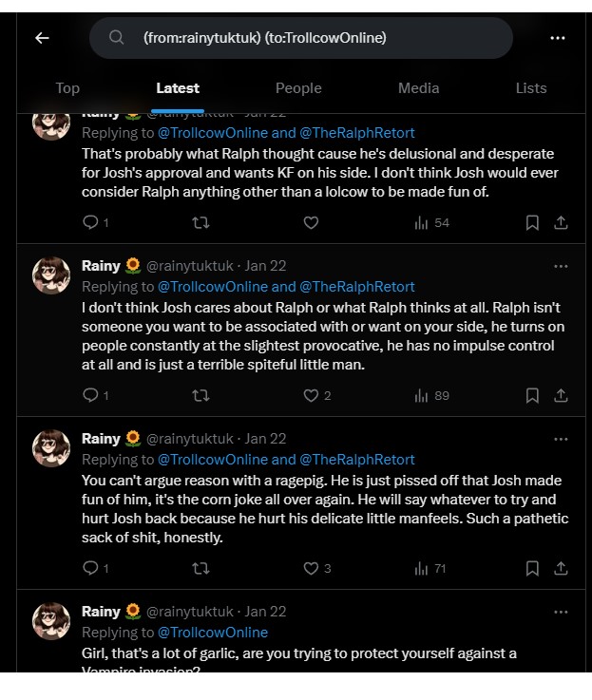The width and height of the screenshot is (592, 700).
Task: Repost the tweet with 89 views
Action: point(201,395)
